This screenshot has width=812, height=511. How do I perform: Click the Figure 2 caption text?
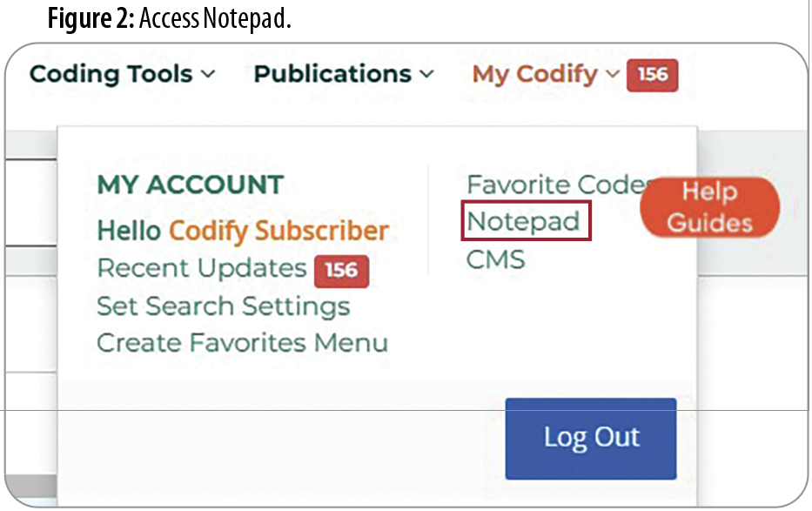click(170, 18)
